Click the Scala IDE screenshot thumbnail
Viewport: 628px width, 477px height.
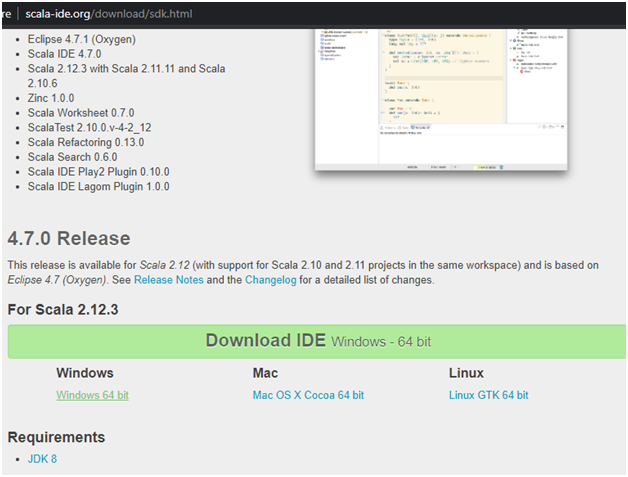[441, 99]
